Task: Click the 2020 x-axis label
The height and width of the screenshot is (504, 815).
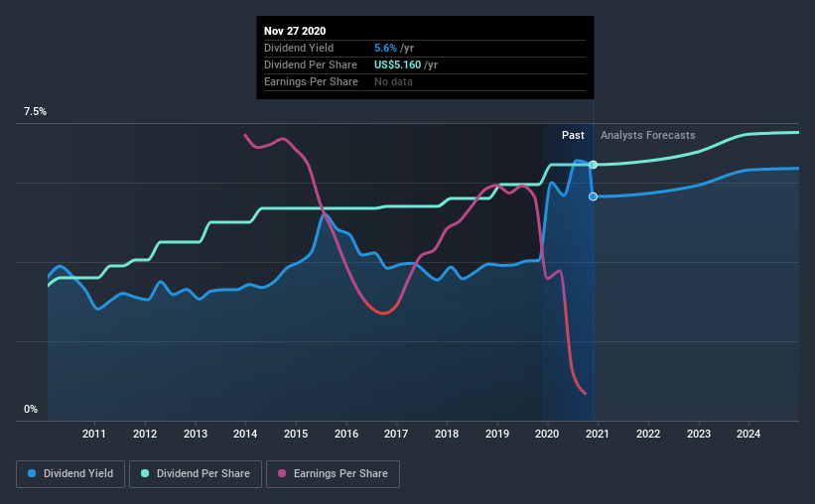Action: (x=547, y=434)
